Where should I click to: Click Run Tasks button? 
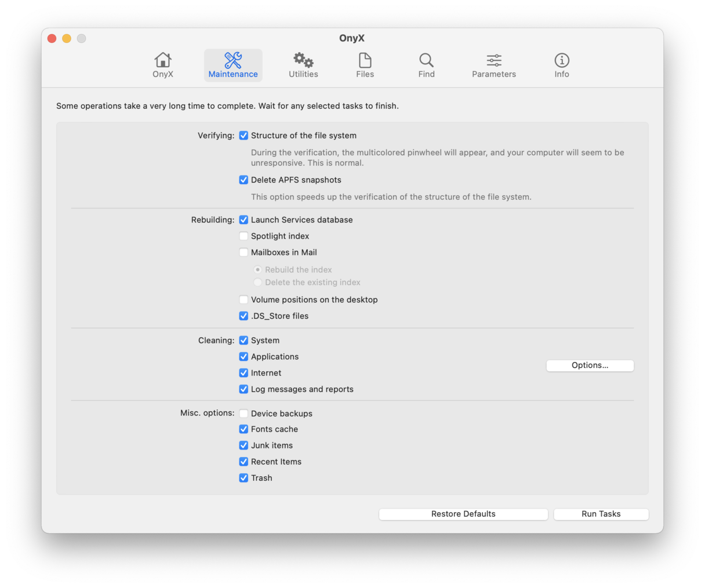(601, 514)
